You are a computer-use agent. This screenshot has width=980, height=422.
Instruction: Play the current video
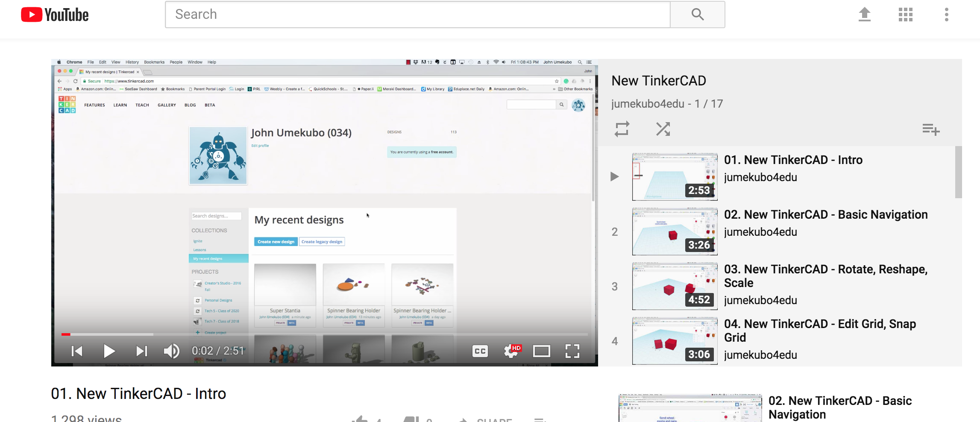click(x=109, y=351)
